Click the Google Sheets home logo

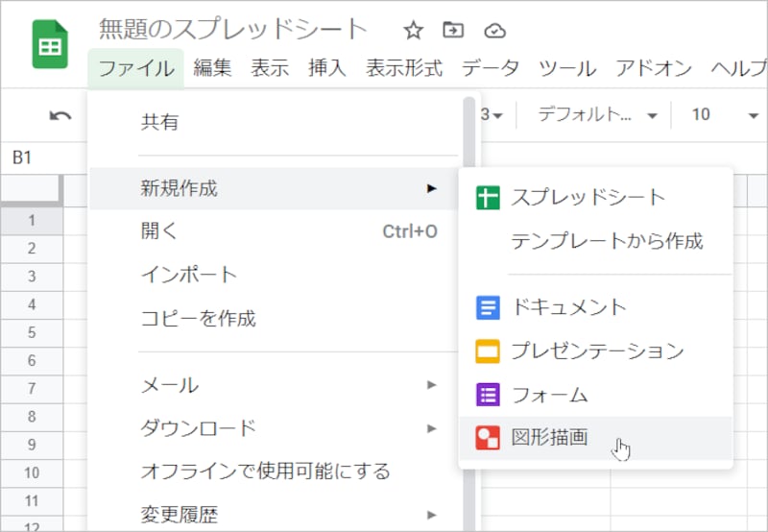tap(50, 44)
